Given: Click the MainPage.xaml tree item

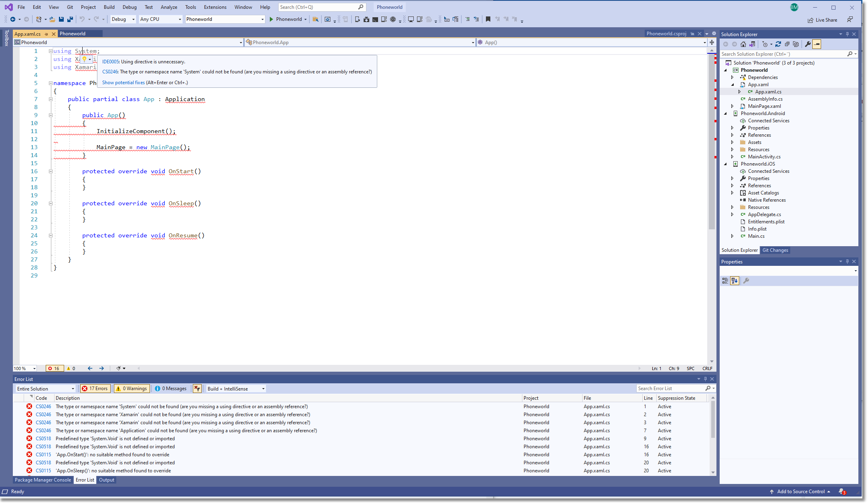Looking at the screenshot, I should pyautogui.click(x=764, y=105).
